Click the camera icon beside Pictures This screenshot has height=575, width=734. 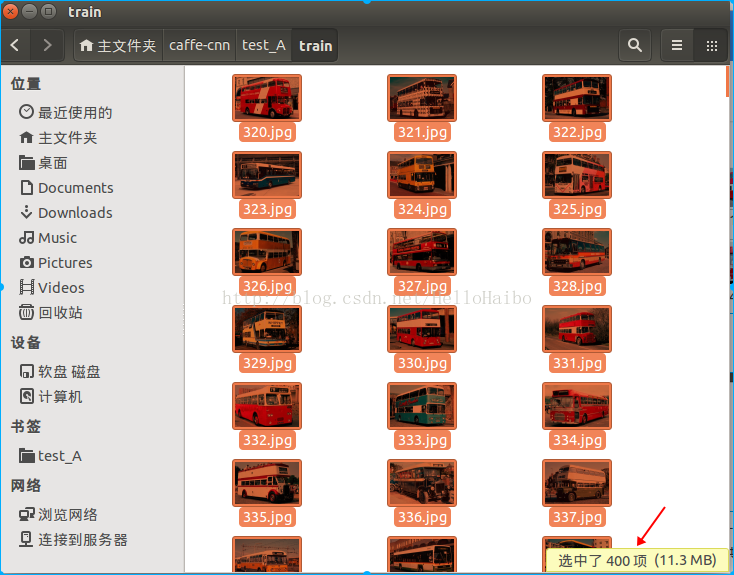pyautogui.click(x=26, y=262)
